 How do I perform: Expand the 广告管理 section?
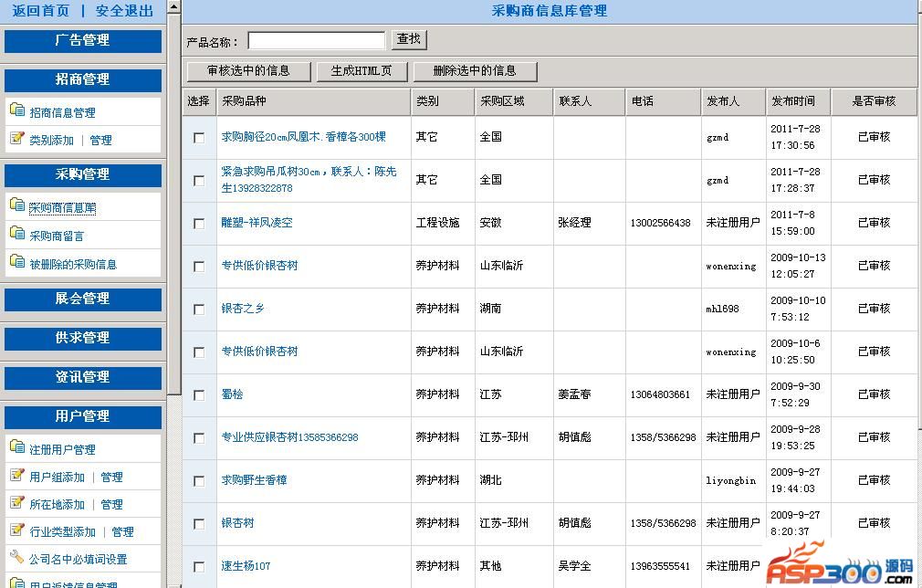pos(82,40)
